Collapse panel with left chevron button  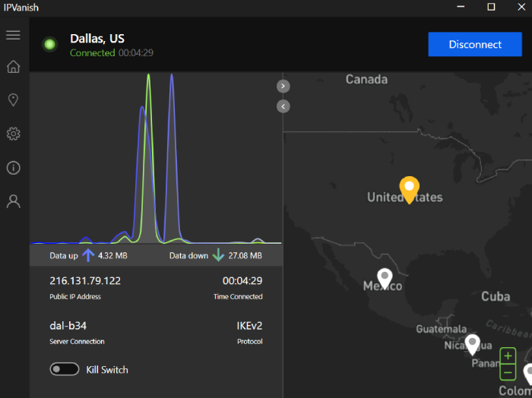click(x=283, y=106)
